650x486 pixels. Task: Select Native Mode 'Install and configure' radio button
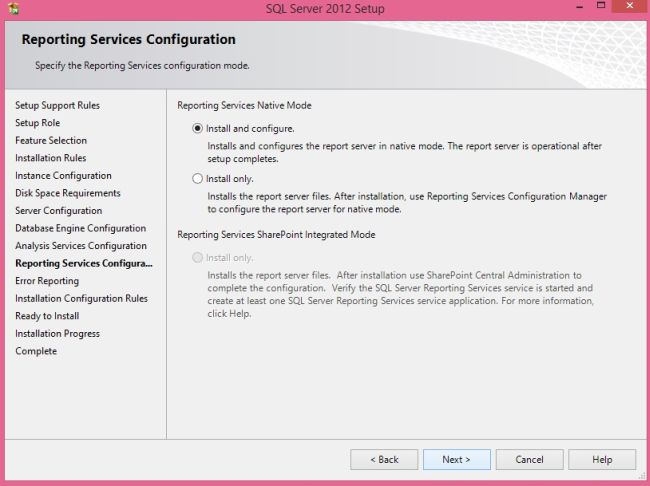click(x=198, y=129)
